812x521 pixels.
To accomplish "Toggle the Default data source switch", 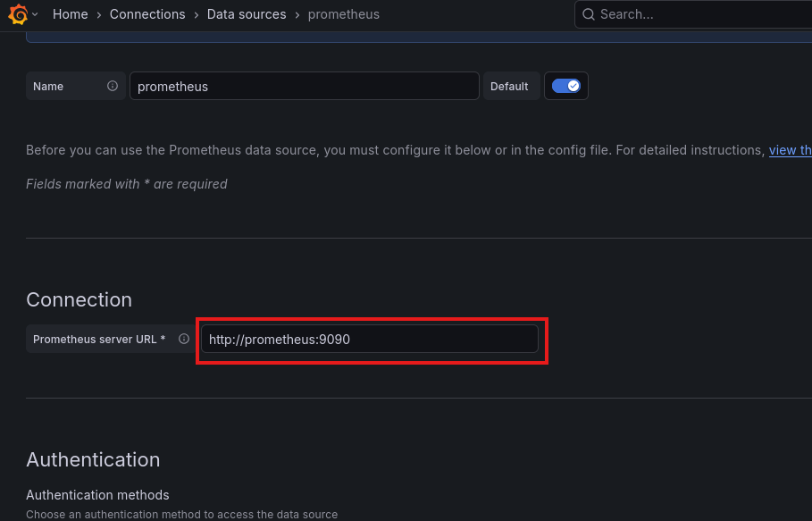I will [566, 86].
